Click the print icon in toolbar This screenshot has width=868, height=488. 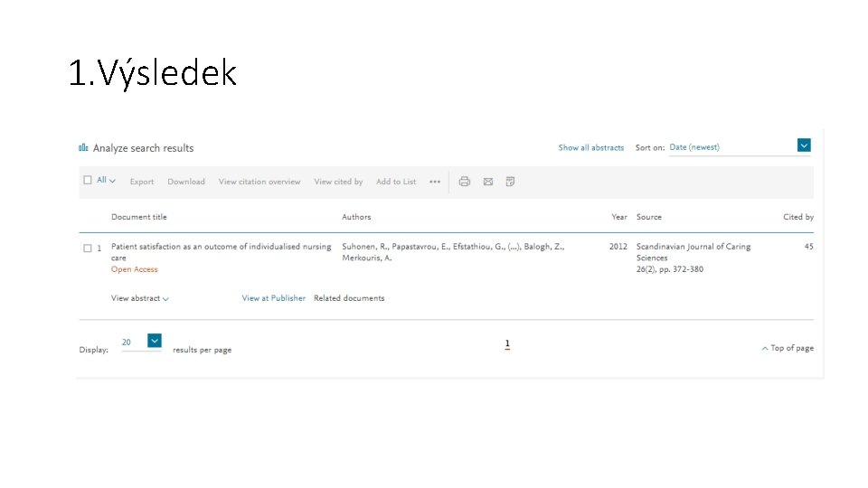pyautogui.click(x=464, y=182)
